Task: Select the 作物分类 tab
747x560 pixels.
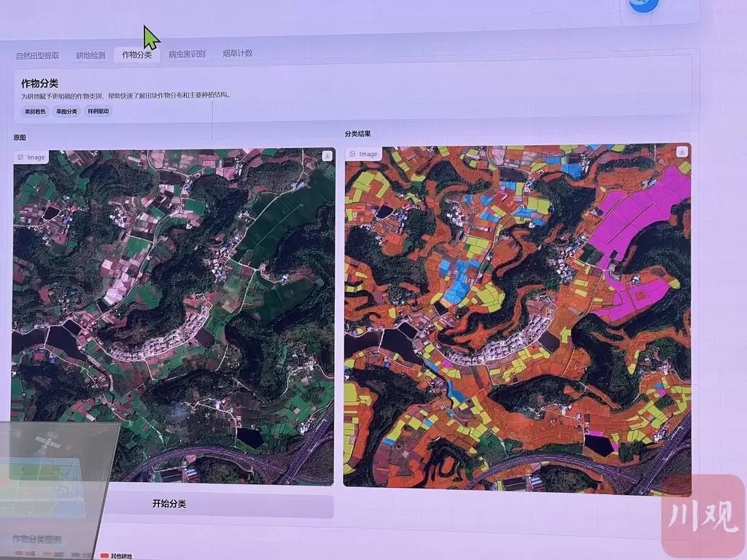Action: 137,55
